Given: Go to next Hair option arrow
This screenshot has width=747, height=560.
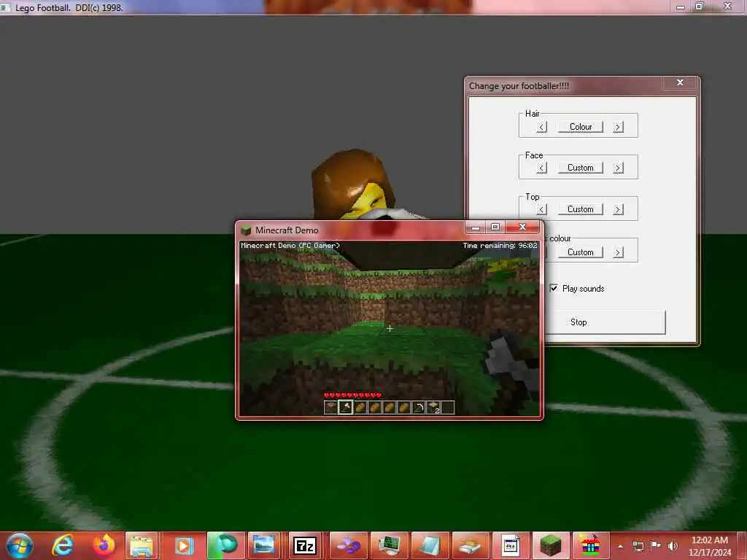Looking at the screenshot, I should pyautogui.click(x=618, y=127).
